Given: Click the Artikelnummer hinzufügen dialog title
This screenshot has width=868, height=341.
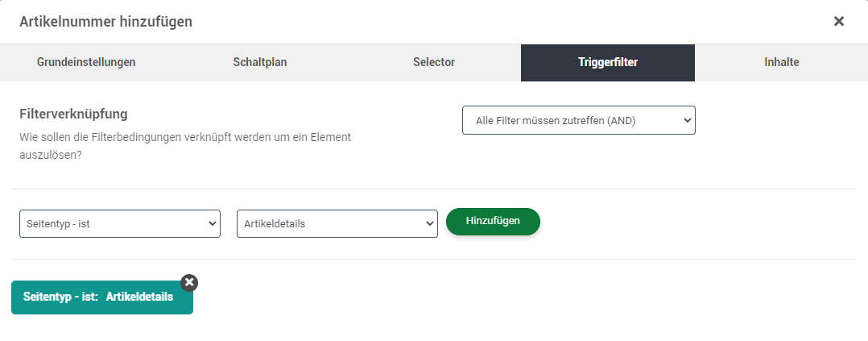Looking at the screenshot, I should point(105,22).
